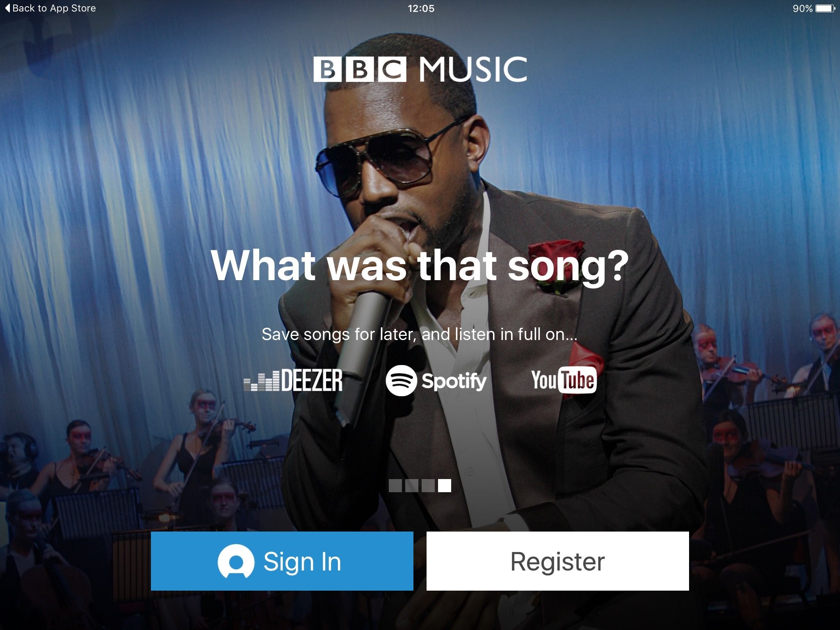
Task: Click the YouTube logo
Action: pyautogui.click(x=564, y=380)
